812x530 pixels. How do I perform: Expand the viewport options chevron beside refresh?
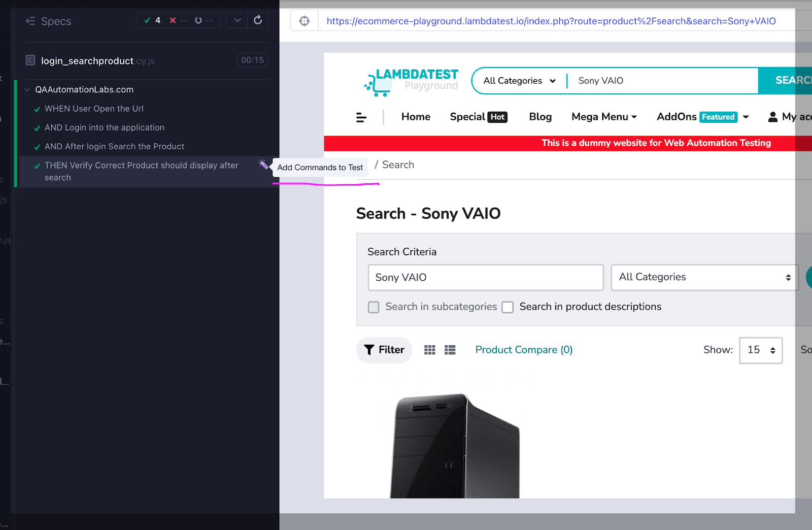point(236,20)
